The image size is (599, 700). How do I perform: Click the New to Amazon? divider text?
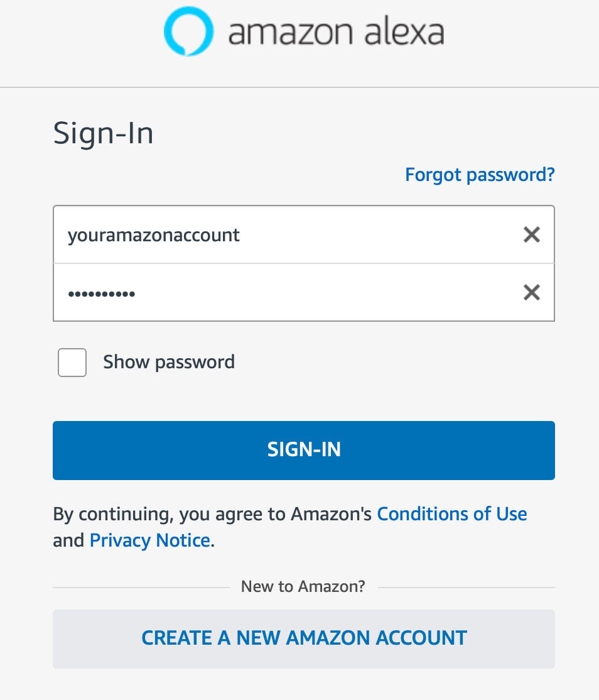[x=303, y=587]
